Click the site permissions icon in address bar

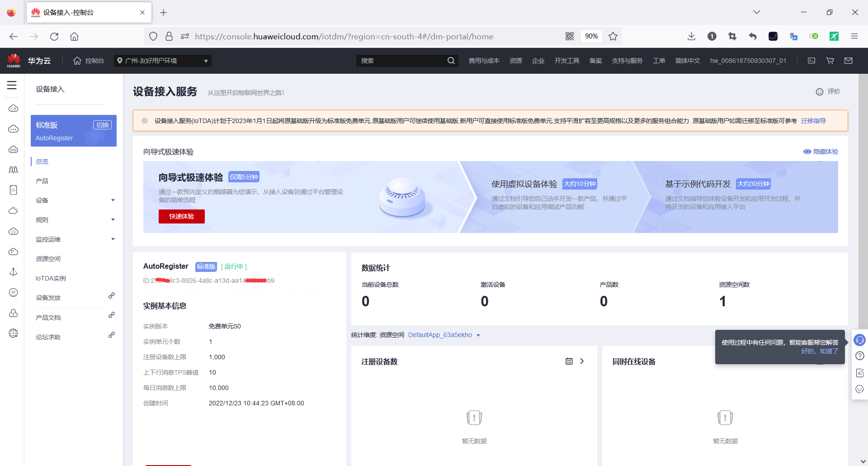click(x=185, y=36)
